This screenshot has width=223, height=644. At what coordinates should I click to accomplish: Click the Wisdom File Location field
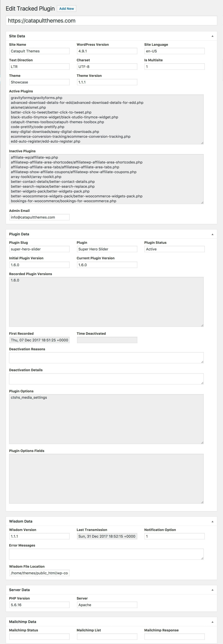click(x=39, y=573)
